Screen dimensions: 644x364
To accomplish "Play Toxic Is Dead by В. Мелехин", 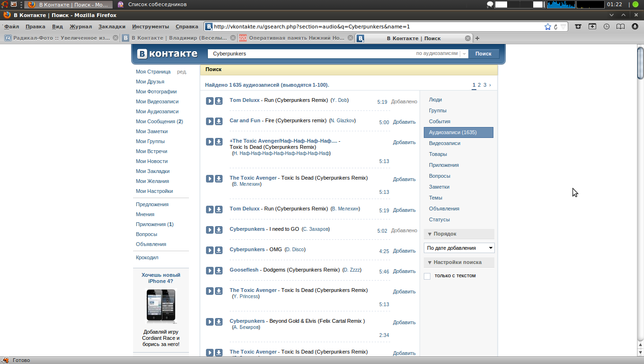I will [210, 179].
